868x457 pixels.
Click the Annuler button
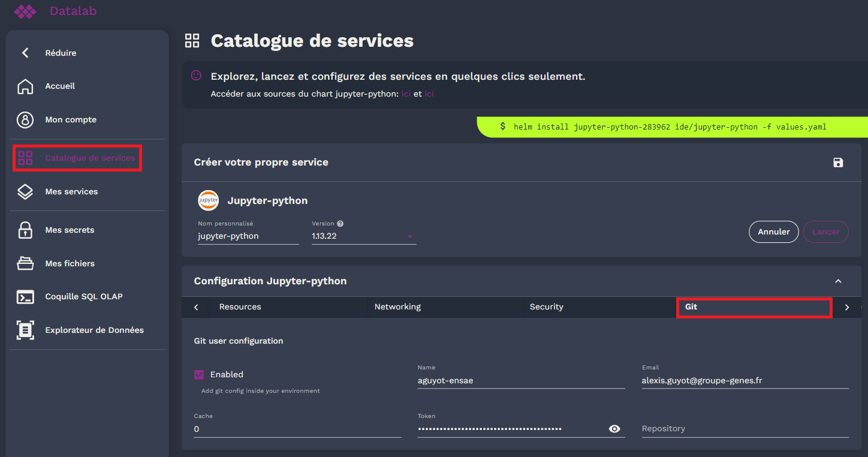coord(773,231)
